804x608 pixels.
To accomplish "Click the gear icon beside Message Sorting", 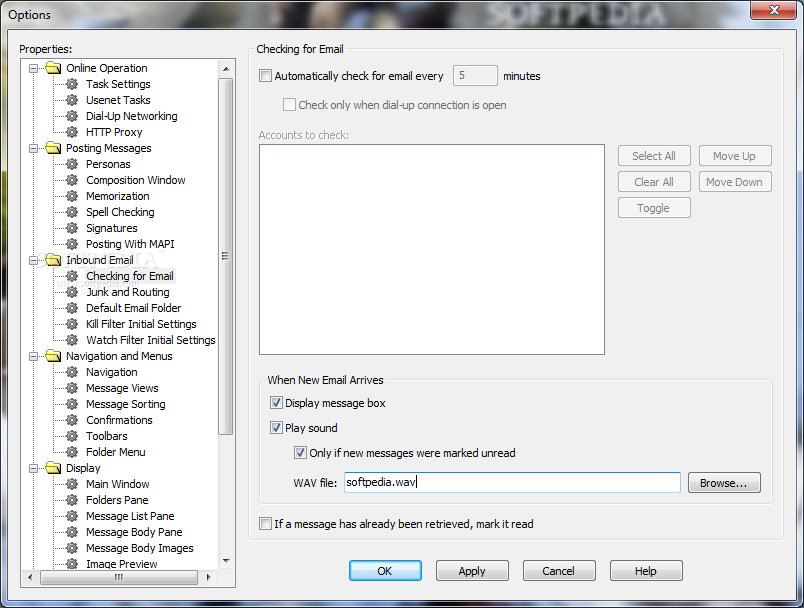I will (x=72, y=404).
